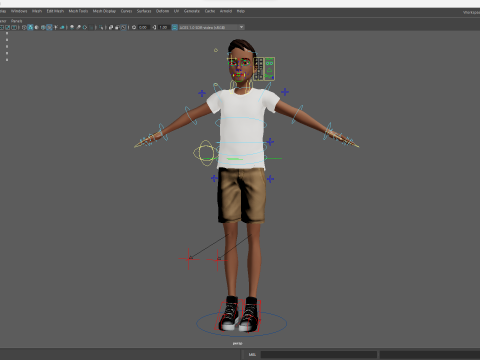Open the Arnold menu
The width and height of the screenshot is (480, 360).
226,11
